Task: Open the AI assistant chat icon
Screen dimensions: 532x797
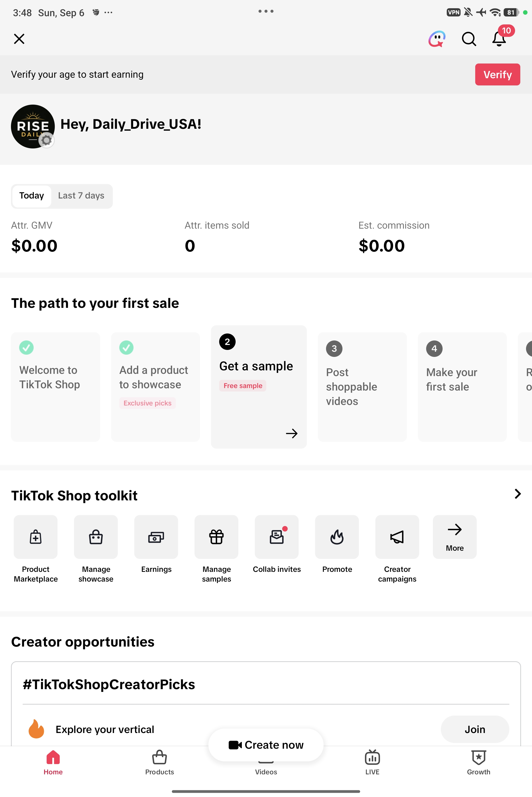Action: [437, 39]
